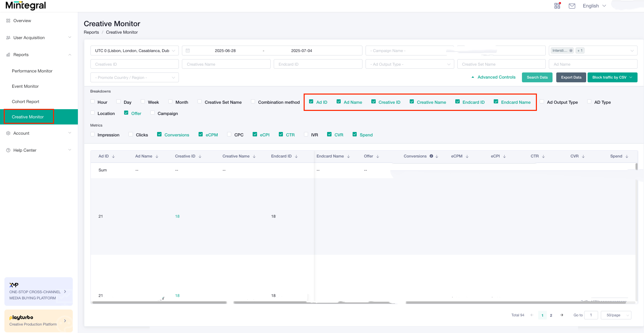Click the Overview sidebar icon
Screen dimensions: 644x333
click(8, 20)
